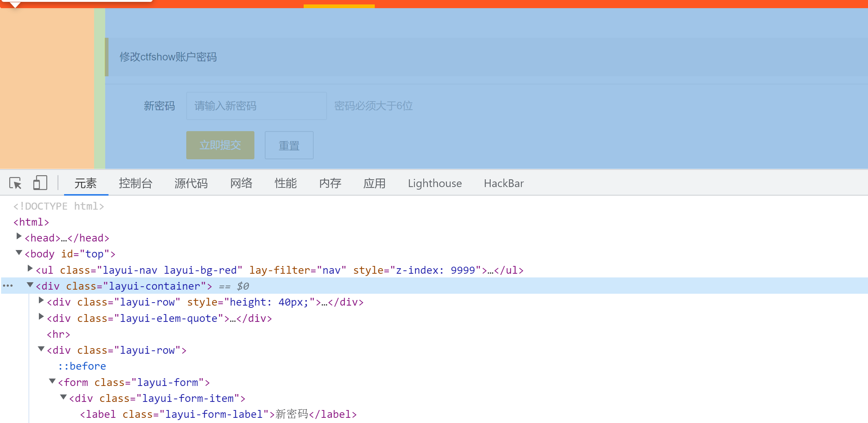Screen dimensions: 868x423
Task: Expand the layui-elem-quote div
Action: point(41,317)
